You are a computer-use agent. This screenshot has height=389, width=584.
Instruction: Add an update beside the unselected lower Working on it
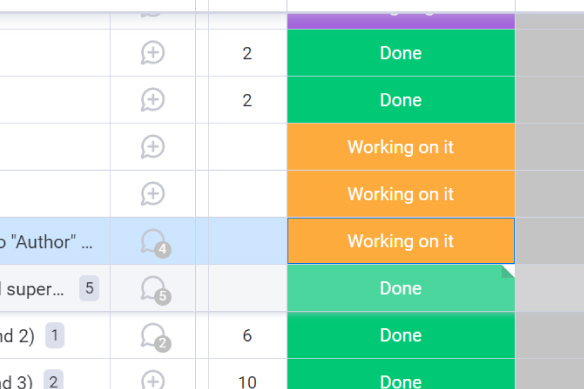tap(153, 194)
